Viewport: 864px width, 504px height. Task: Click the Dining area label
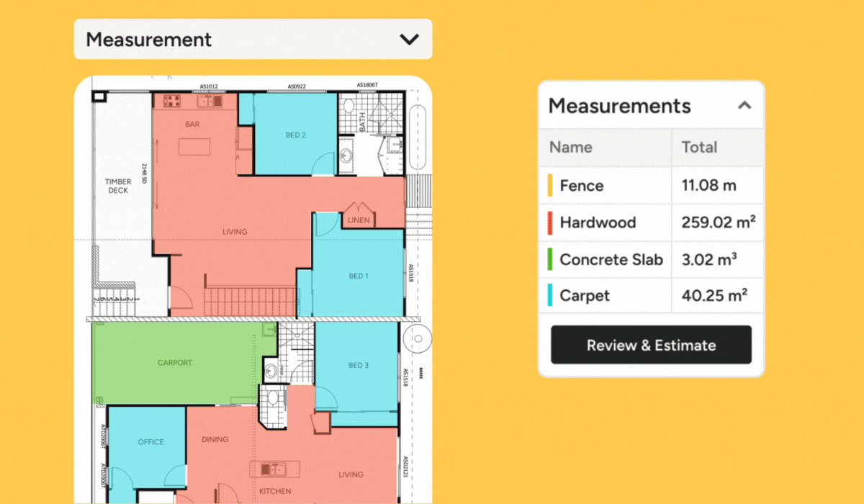(215, 439)
